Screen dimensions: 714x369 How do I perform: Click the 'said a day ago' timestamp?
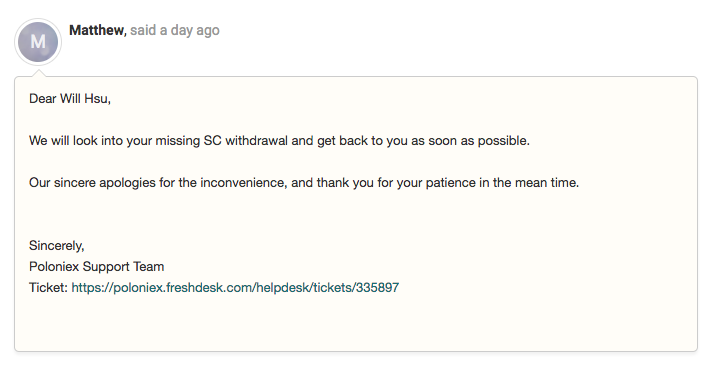point(175,31)
